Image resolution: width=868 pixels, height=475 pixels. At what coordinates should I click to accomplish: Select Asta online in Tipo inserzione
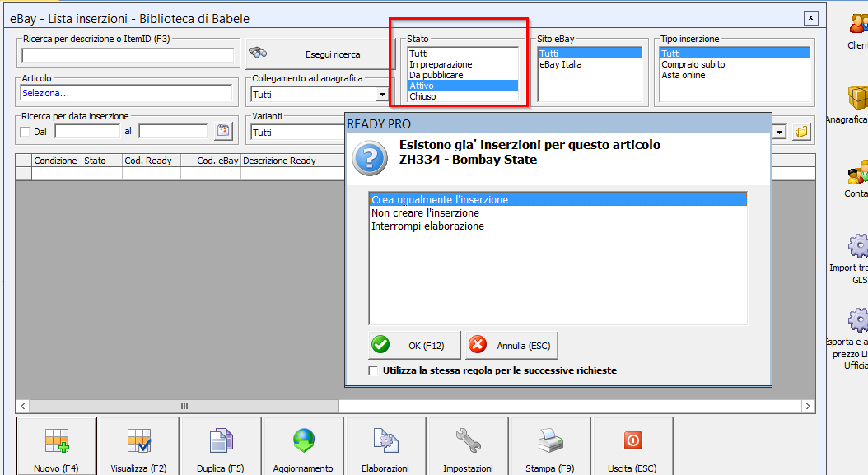click(735, 75)
